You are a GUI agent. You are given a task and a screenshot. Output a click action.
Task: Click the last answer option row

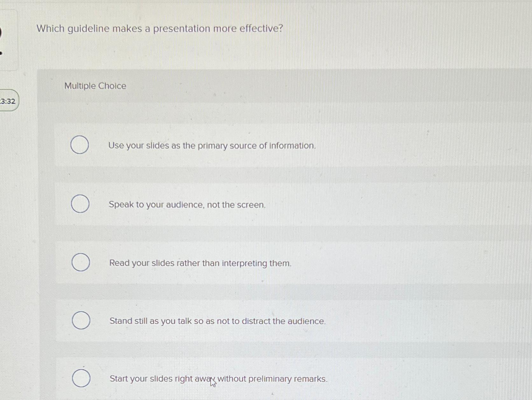255,378
